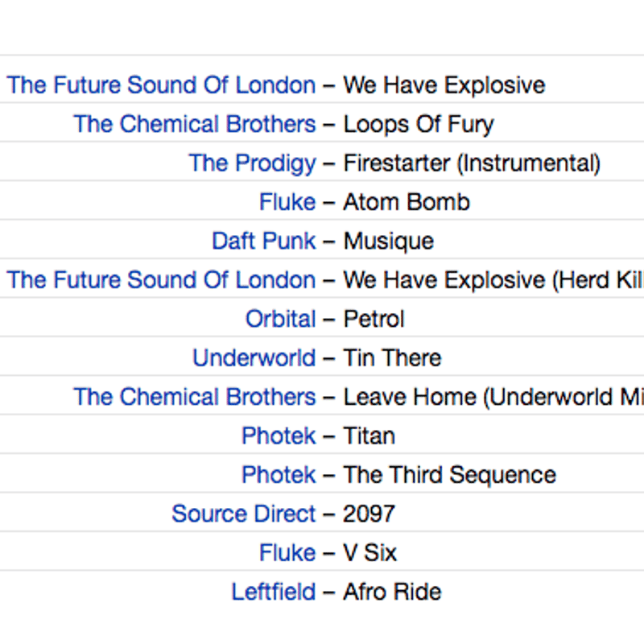Click the Source Direct artist link

pyautogui.click(x=244, y=514)
